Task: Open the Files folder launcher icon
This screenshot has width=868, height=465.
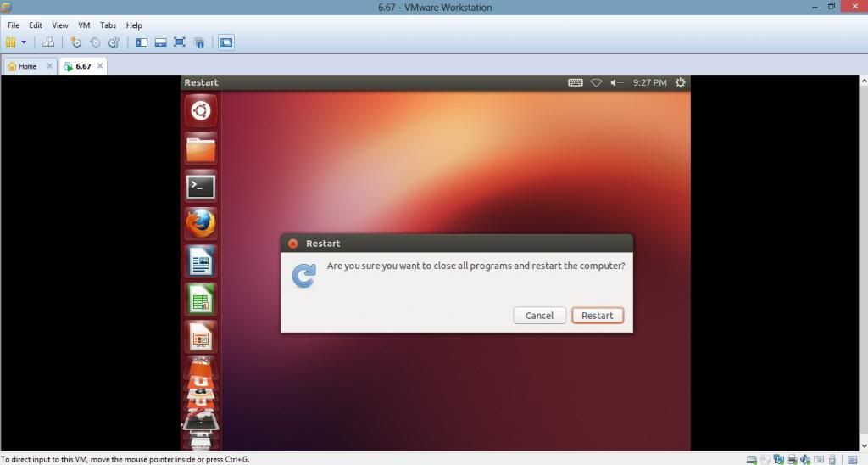Action: point(200,148)
